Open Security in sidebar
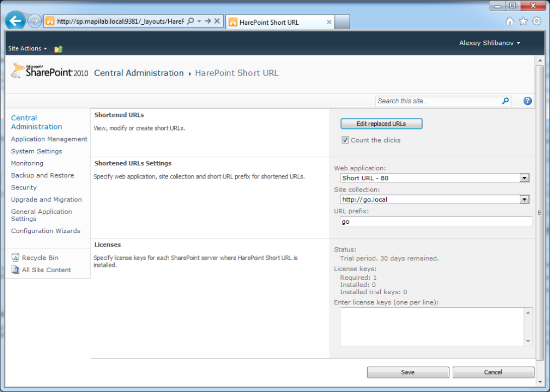 point(24,187)
